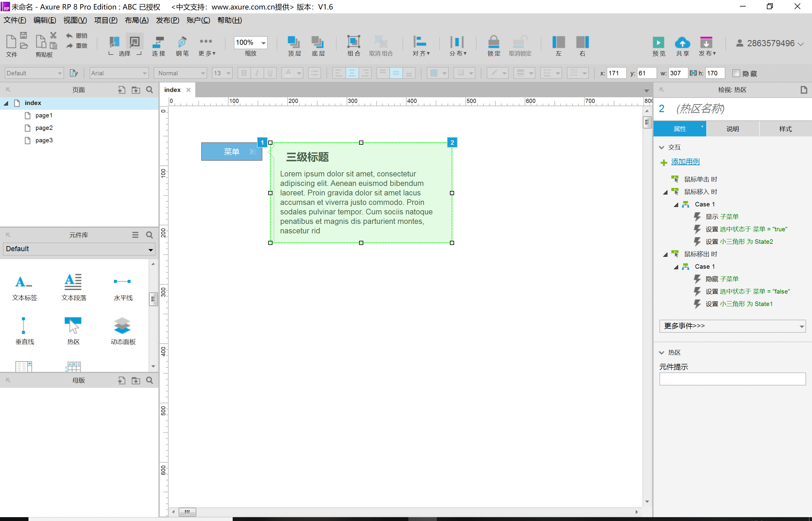Toggle center text alignment
Viewport: 812px width, 521px height.
pos(352,73)
